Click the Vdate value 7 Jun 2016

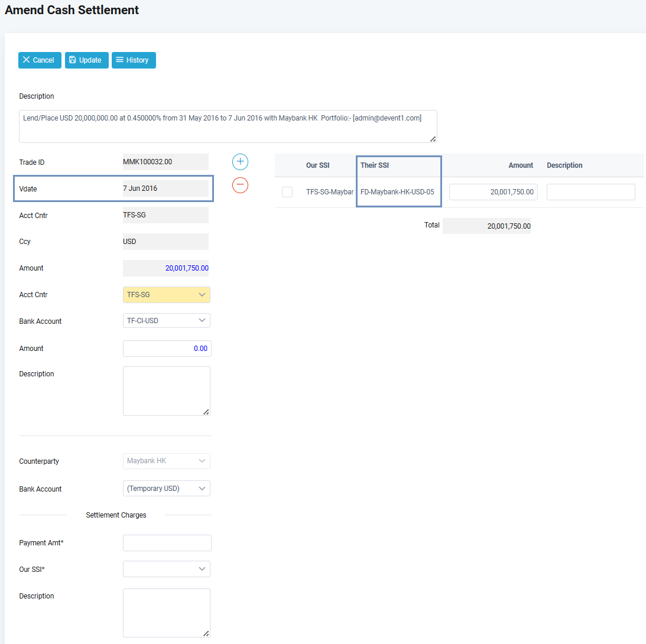point(165,188)
